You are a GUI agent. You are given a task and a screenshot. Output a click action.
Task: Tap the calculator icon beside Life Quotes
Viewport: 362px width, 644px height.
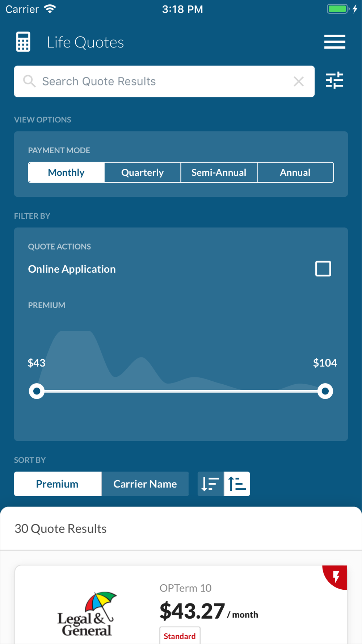coord(23,42)
